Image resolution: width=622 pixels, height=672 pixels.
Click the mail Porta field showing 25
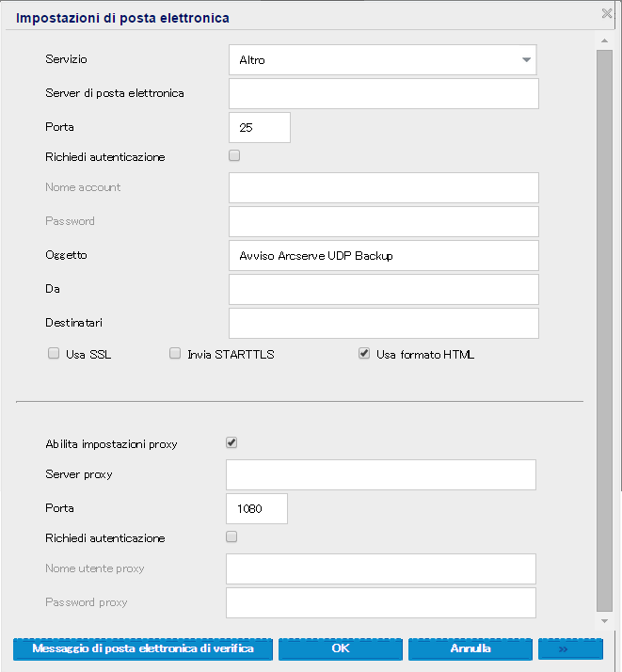pos(259,127)
